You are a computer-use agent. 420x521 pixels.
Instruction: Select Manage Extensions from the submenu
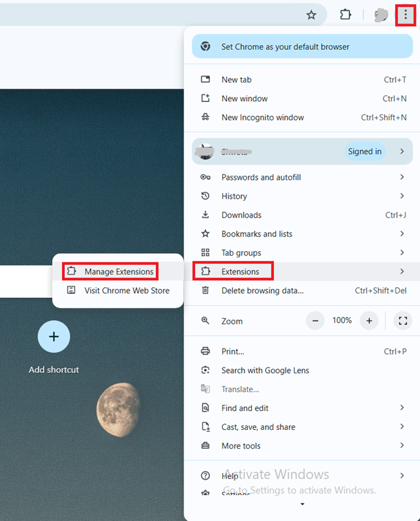click(119, 272)
